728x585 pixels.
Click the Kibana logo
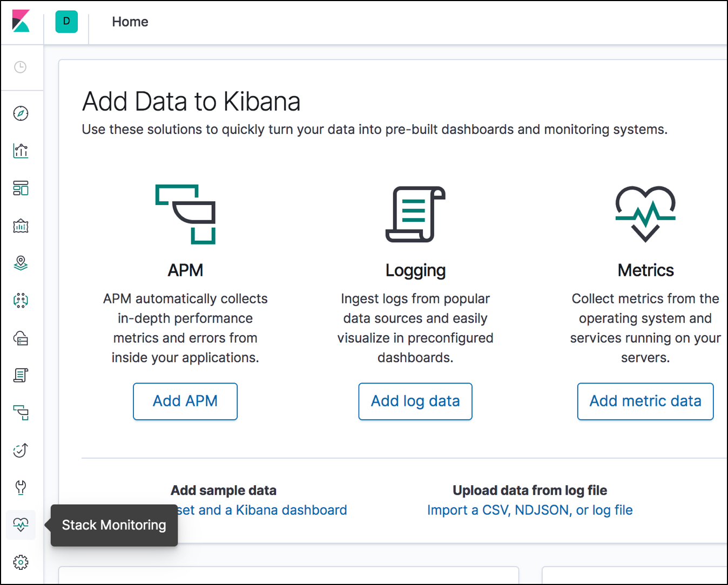(21, 22)
